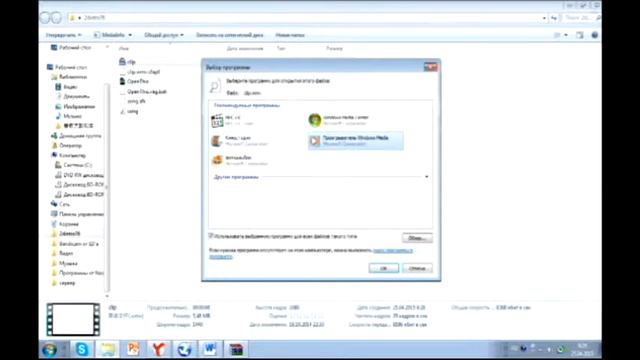The height and width of the screenshot is (360, 640).
Task: Open the Explorer folder icon on taskbar
Action: (108, 349)
